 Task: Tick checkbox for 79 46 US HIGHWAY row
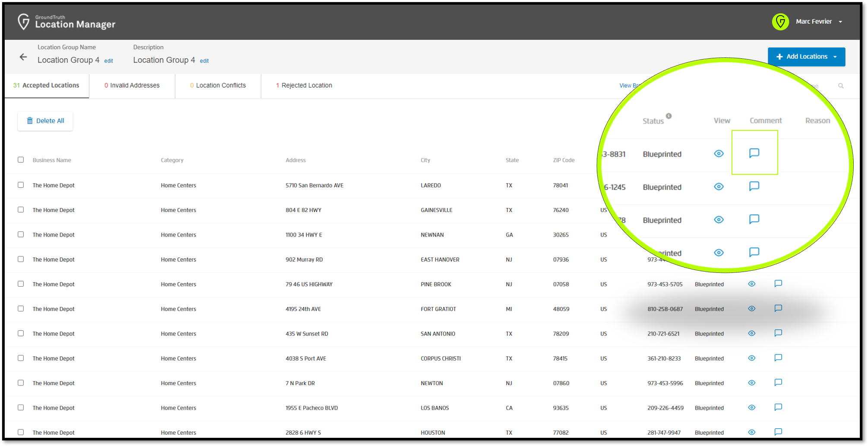[21, 284]
